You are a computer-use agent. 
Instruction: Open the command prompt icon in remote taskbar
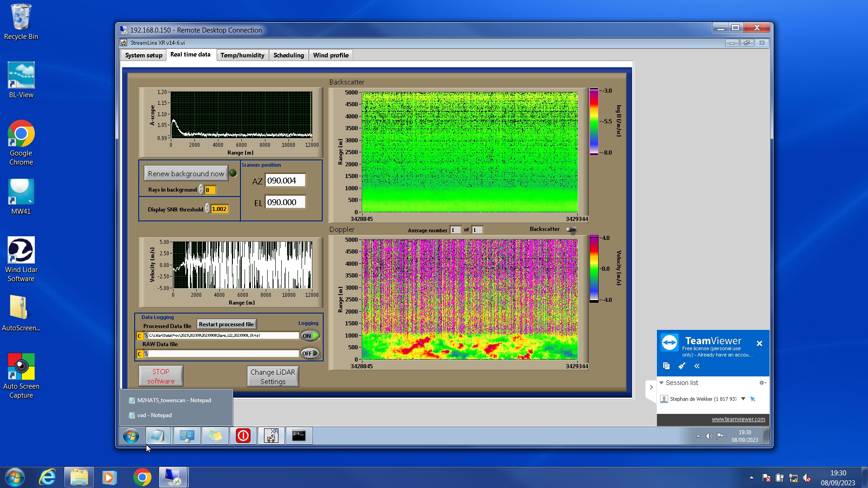[x=299, y=436]
